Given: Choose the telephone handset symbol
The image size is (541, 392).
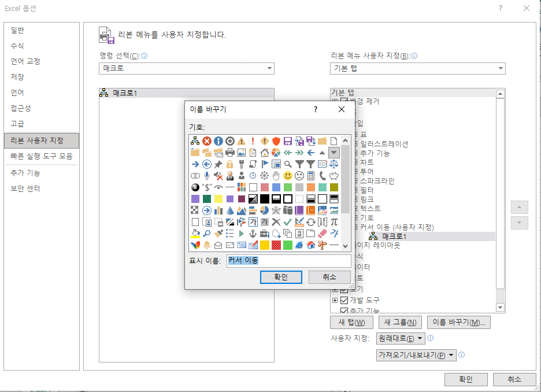Looking at the screenshot, I should point(323,176).
